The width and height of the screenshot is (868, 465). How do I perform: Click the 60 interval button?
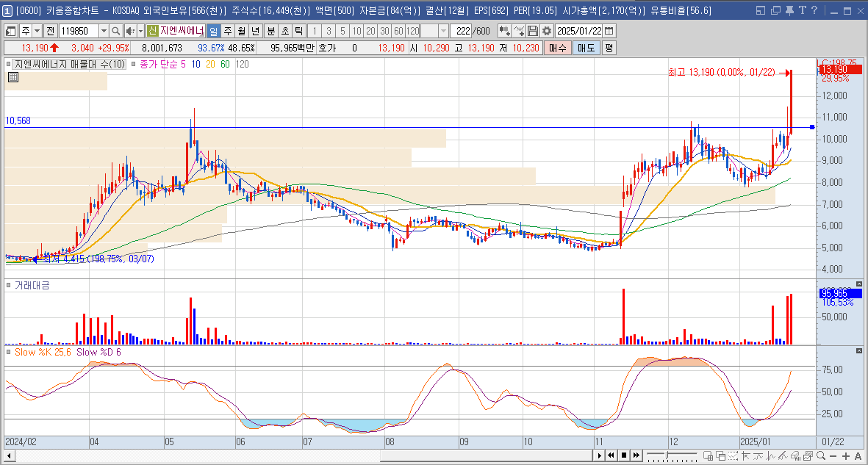coord(398,31)
